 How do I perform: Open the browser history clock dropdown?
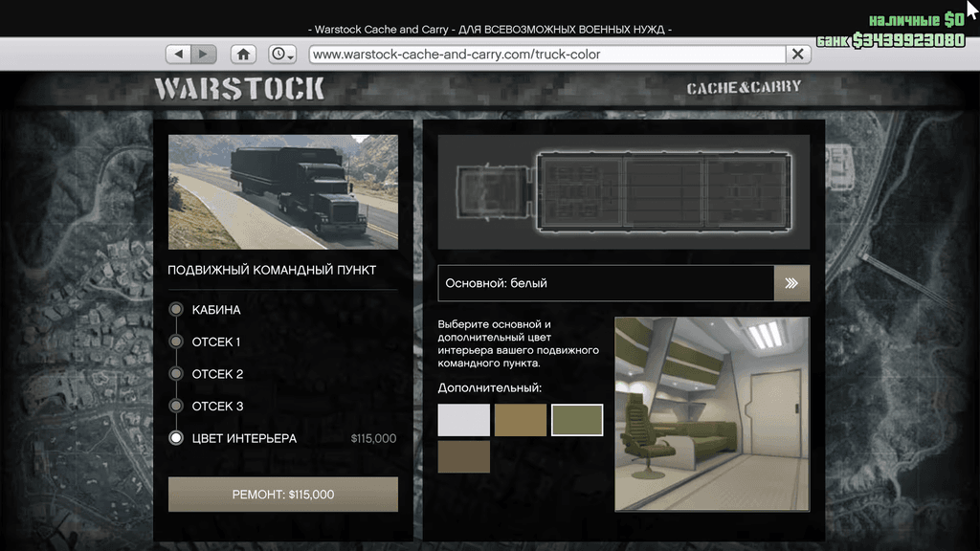click(x=282, y=54)
